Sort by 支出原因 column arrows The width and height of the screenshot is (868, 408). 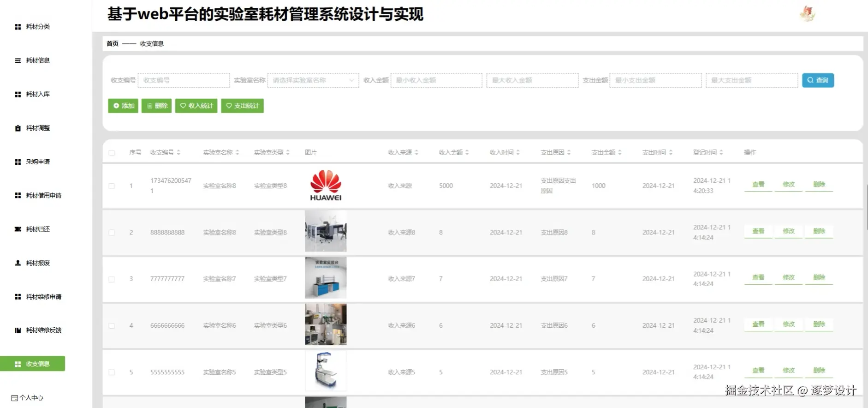click(569, 152)
